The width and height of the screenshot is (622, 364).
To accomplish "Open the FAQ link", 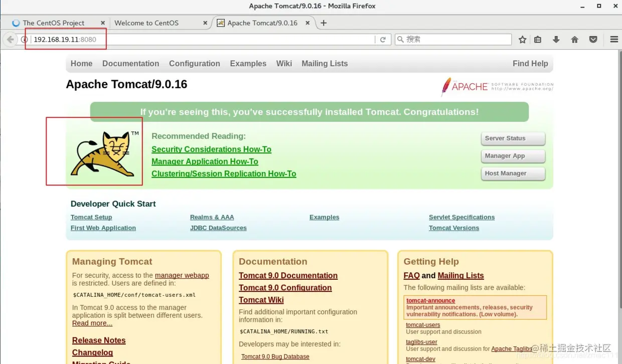I will tap(411, 276).
